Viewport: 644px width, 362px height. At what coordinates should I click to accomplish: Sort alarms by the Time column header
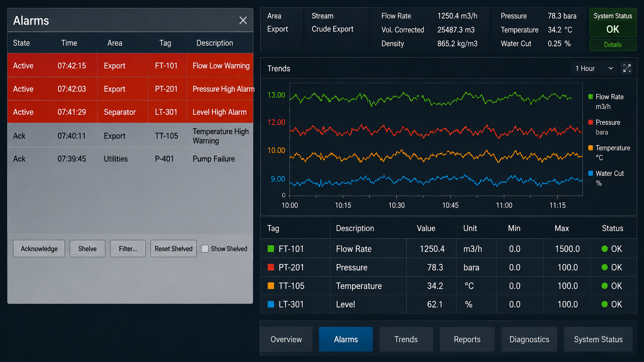pos(69,43)
